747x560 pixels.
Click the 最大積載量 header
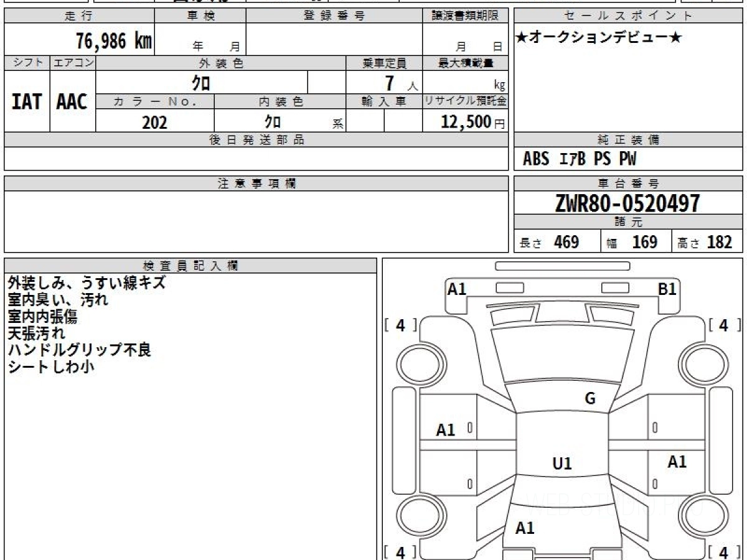point(466,63)
